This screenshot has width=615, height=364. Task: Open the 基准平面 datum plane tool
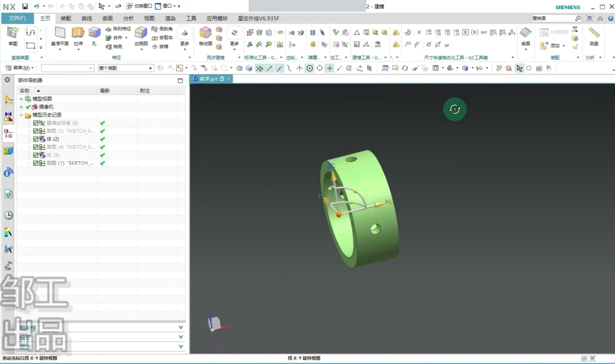coord(60,33)
